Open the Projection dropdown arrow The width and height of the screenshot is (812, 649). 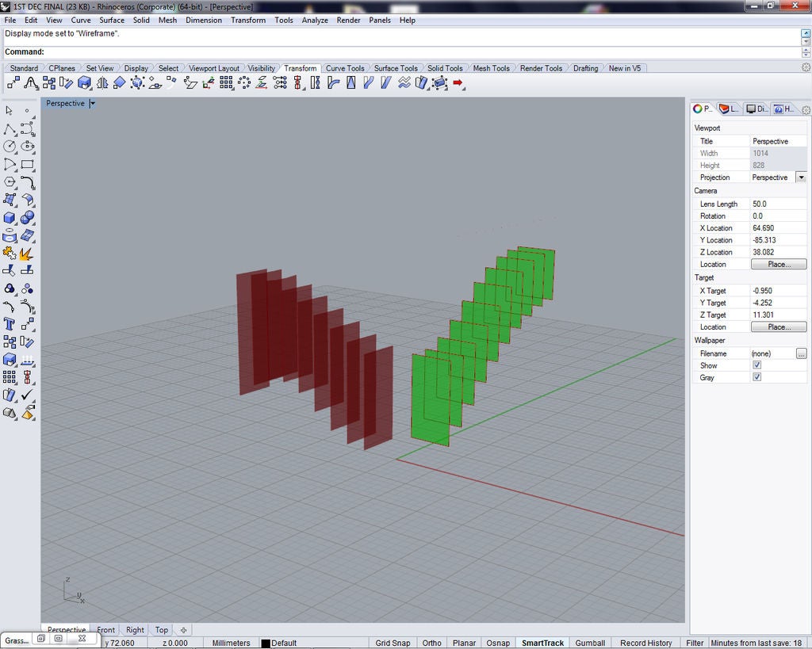coord(801,178)
